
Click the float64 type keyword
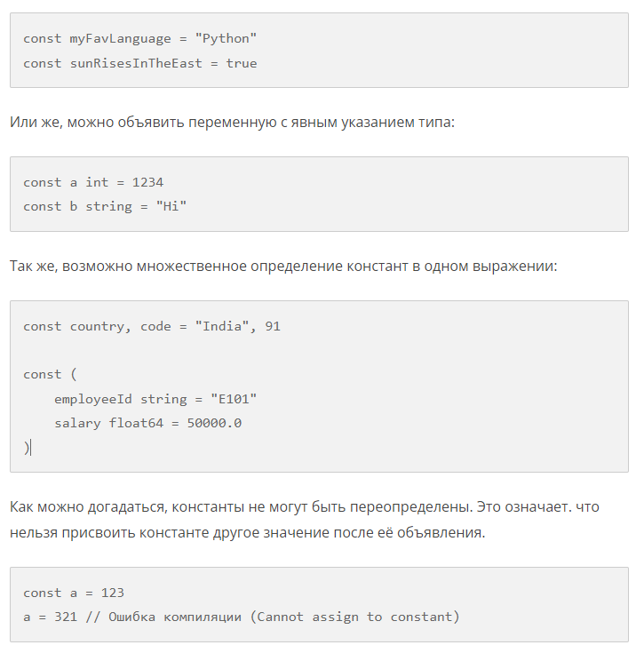[136, 423]
